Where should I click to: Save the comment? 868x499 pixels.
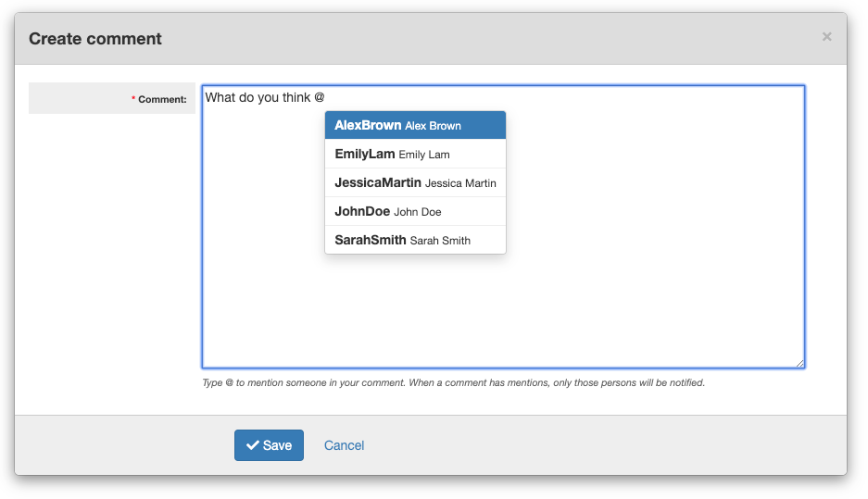pos(269,445)
